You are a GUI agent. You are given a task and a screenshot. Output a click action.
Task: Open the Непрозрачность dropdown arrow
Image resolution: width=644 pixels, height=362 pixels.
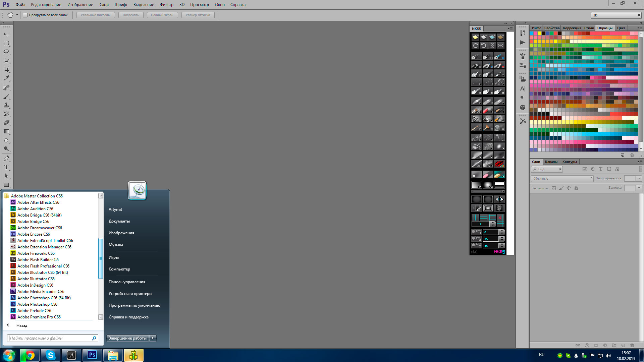pos(639,179)
